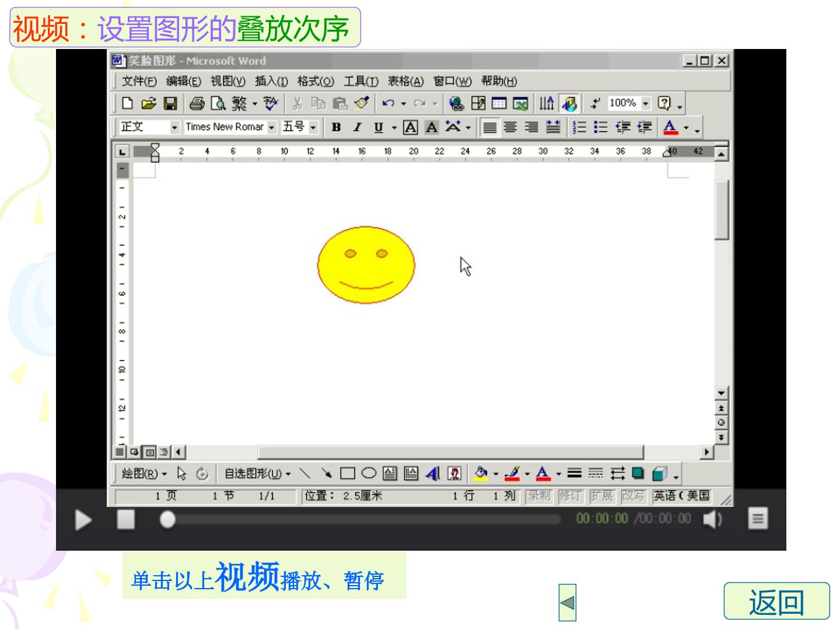Open a file with the folder icon
Screen dimensions: 840x630
pos(149,104)
